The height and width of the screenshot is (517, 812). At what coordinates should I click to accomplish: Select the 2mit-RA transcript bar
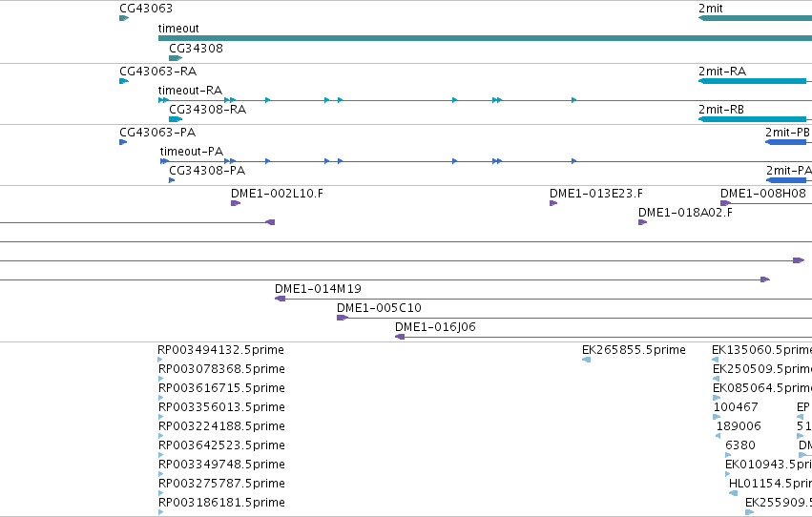(x=755, y=81)
